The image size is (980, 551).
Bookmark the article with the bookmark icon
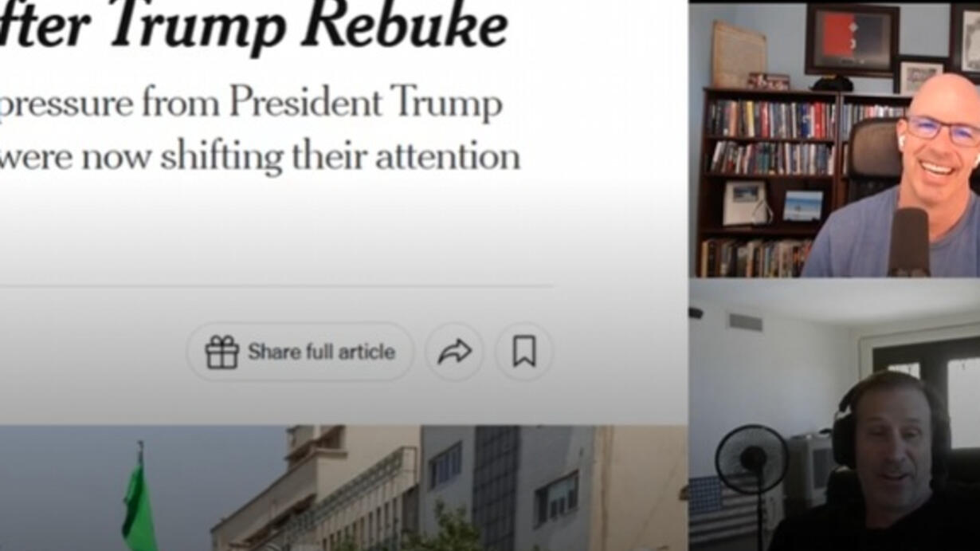523,352
